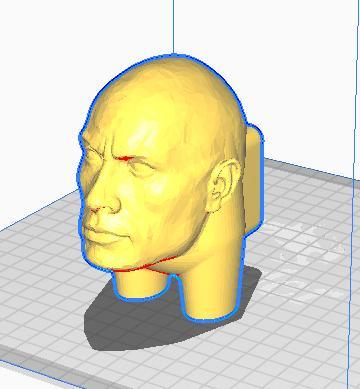
Task: Click the red overhang spot between the eyebrows
Action: pyautogui.click(x=124, y=158)
